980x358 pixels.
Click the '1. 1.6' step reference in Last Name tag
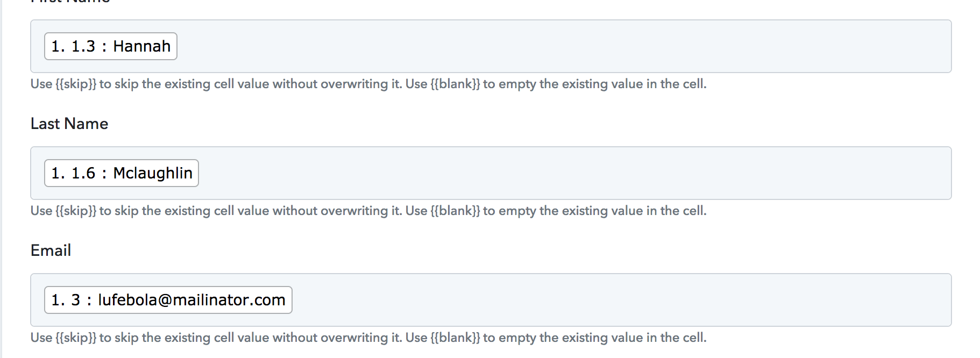pos(73,173)
